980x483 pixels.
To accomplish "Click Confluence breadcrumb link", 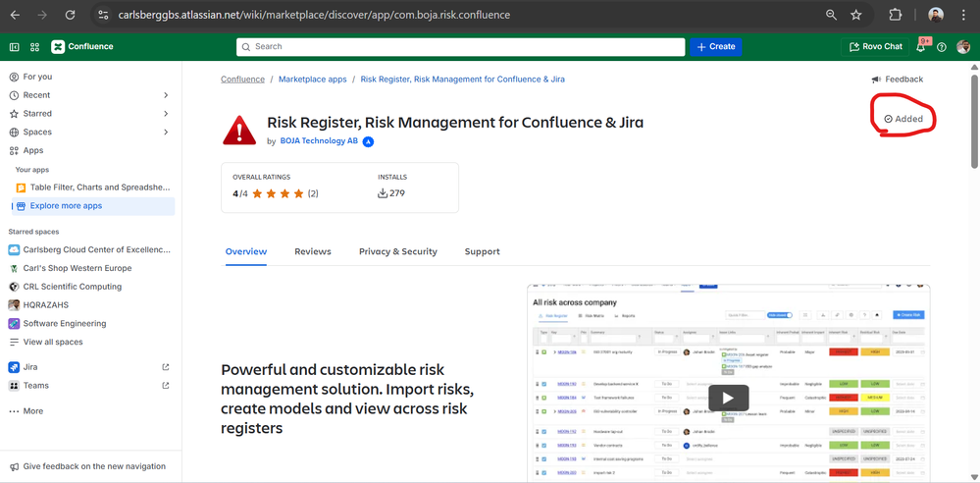I will click(242, 80).
